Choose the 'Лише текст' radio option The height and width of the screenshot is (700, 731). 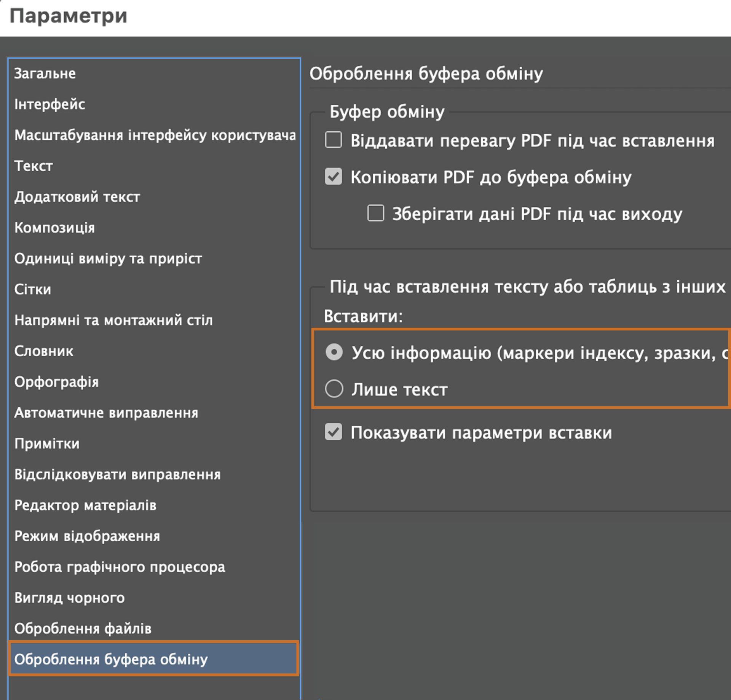(x=334, y=389)
